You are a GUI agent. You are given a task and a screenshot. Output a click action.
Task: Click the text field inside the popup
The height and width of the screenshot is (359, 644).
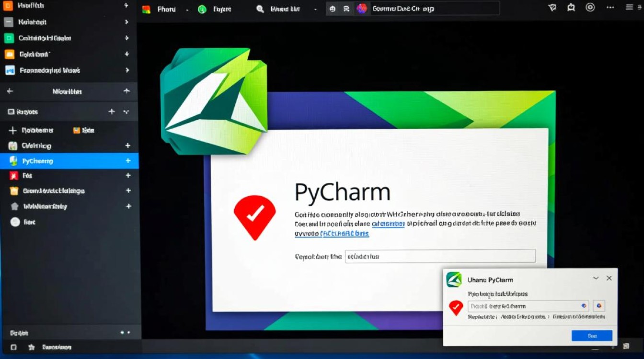coord(528,306)
